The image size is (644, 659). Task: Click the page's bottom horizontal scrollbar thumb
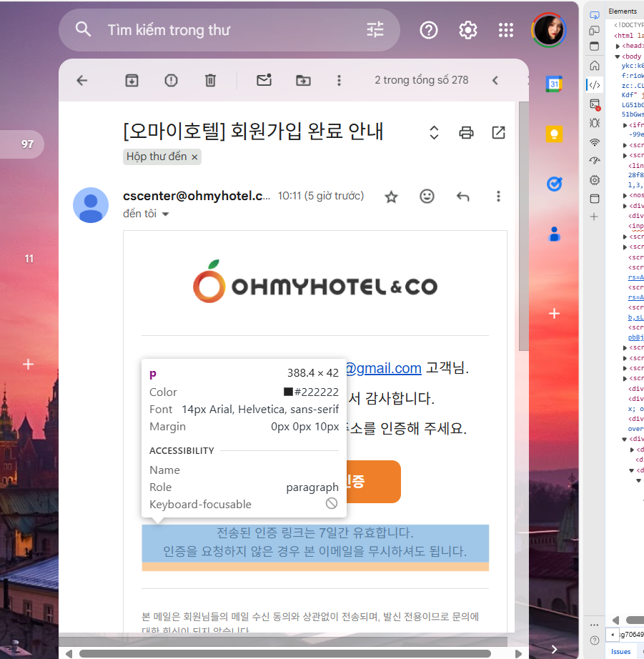(x=285, y=653)
